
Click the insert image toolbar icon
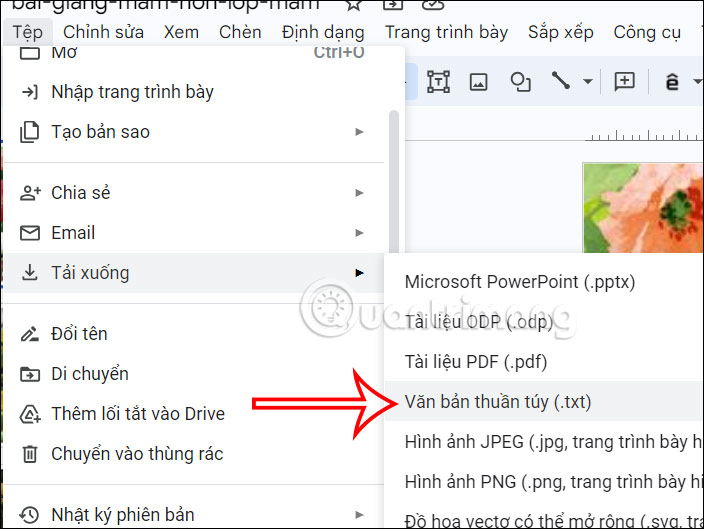coord(479,82)
